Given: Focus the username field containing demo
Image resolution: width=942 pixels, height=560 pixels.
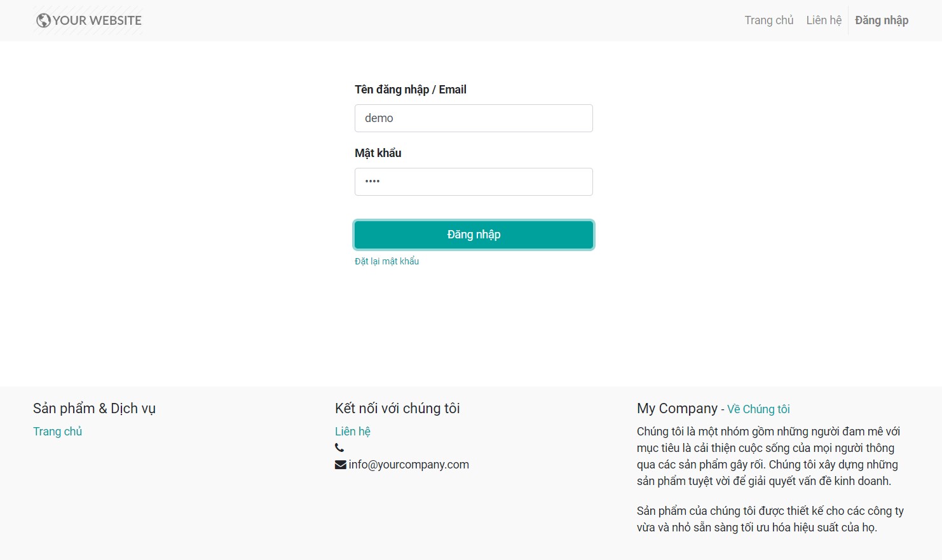Looking at the screenshot, I should (474, 118).
